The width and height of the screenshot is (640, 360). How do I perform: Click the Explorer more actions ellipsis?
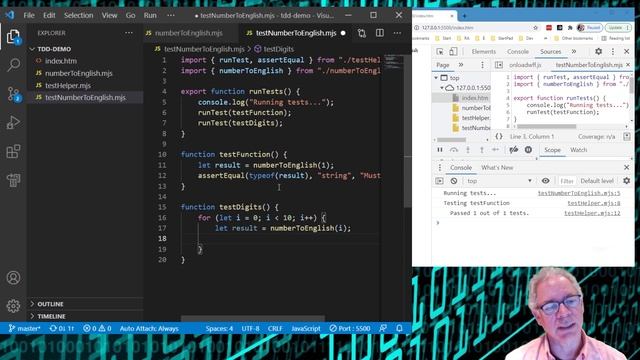point(129,33)
